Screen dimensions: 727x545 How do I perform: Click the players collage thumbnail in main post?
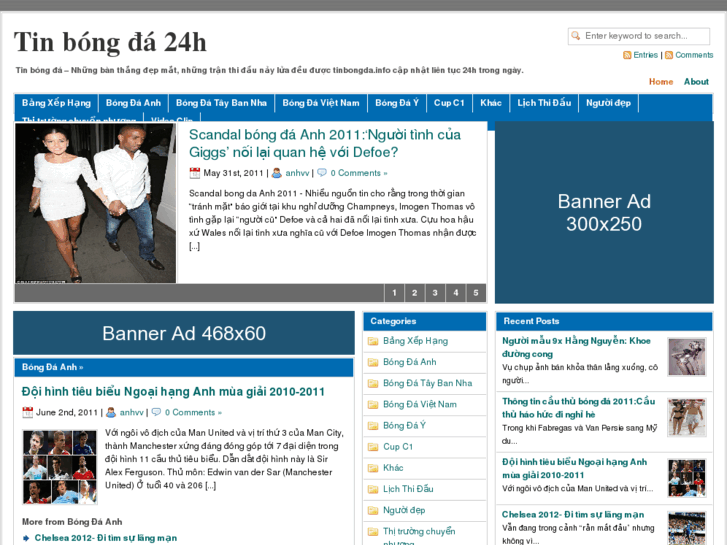[60, 467]
